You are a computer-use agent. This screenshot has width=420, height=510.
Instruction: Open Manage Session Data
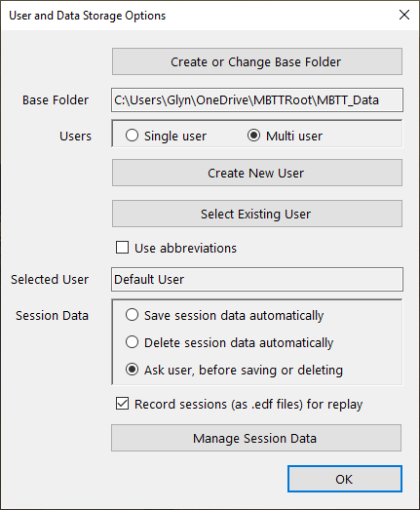[256, 438]
